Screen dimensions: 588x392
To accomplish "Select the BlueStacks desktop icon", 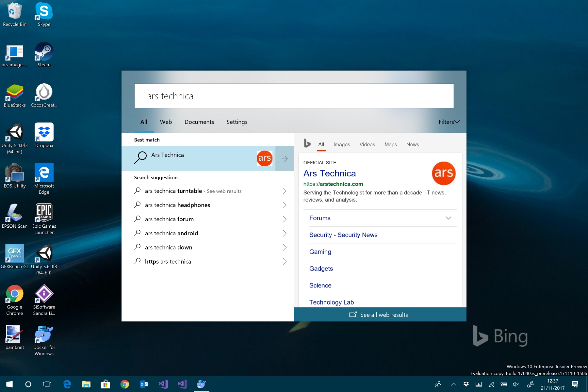I will tap(14, 96).
